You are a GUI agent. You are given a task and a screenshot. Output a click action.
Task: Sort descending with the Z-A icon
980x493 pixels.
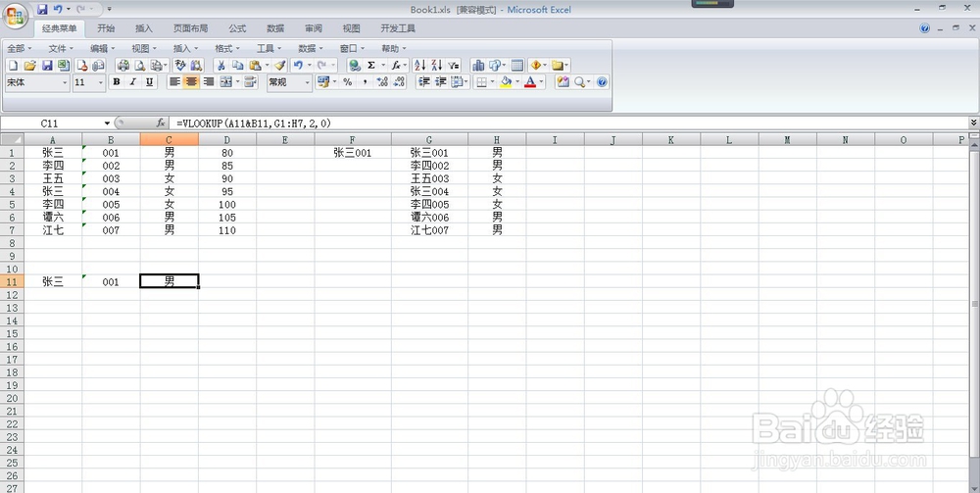pyautogui.click(x=437, y=65)
